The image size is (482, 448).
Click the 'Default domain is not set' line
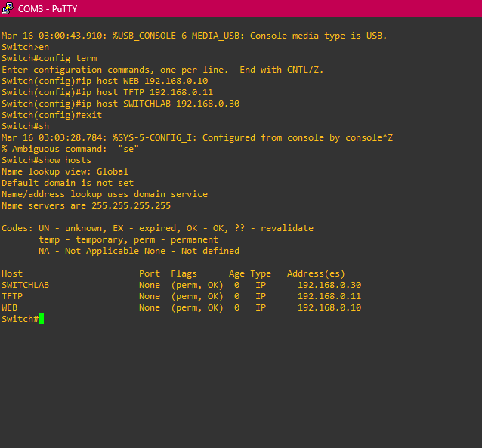pyautogui.click(x=68, y=183)
